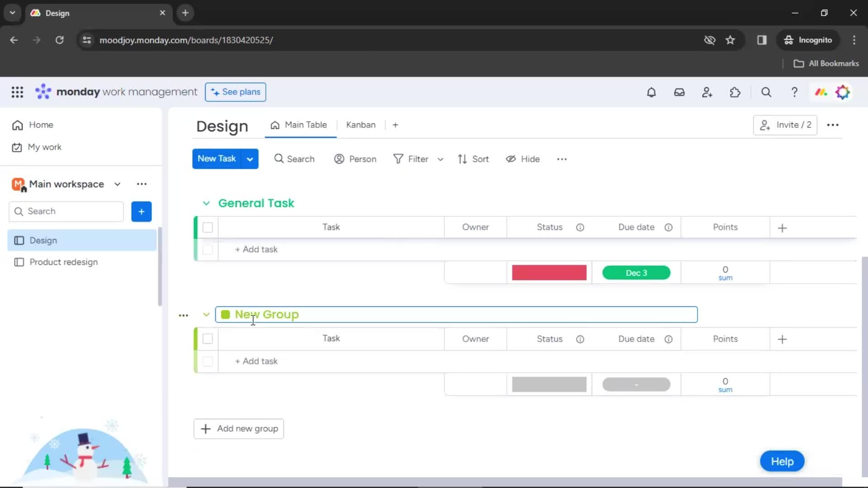Open board options three-dot menu
Screen dimensions: 868x488
click(833, 125)
